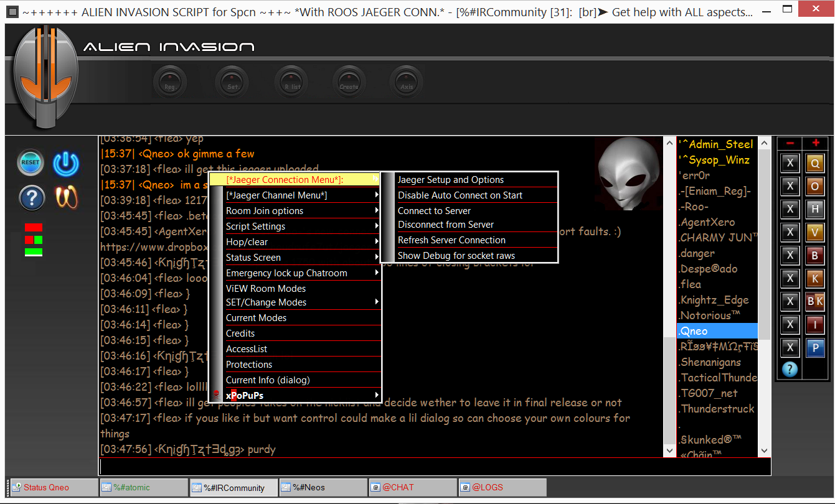Click the dark red B mode button
The height and width of the screenshot is (504, 835).
(815, 255)
